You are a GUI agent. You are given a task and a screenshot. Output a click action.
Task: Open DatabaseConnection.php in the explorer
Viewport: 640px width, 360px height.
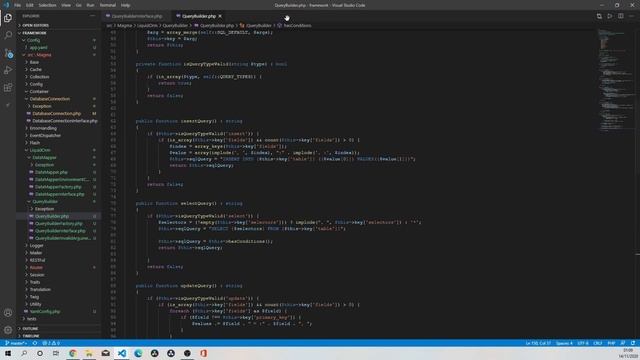(x=57, y=113)
